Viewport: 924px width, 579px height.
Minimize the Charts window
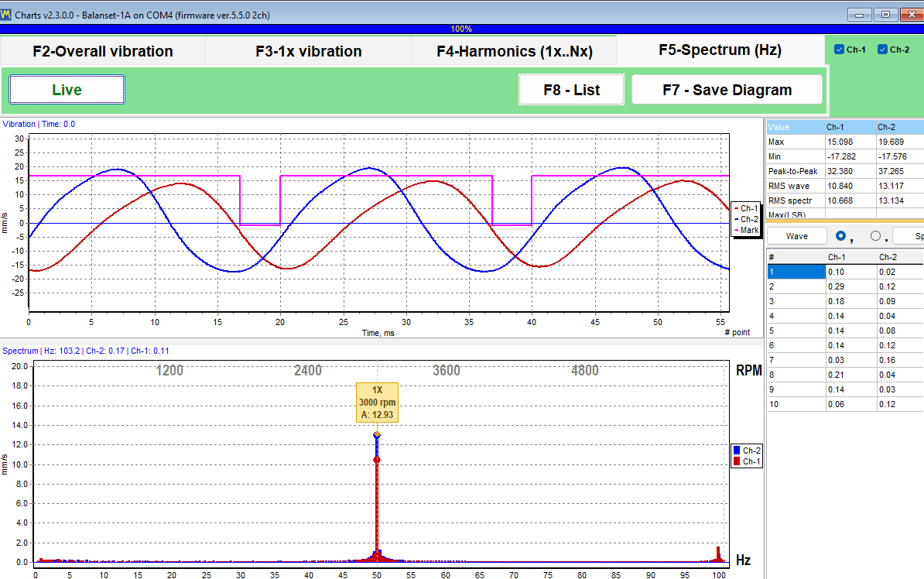coord(859,15)
